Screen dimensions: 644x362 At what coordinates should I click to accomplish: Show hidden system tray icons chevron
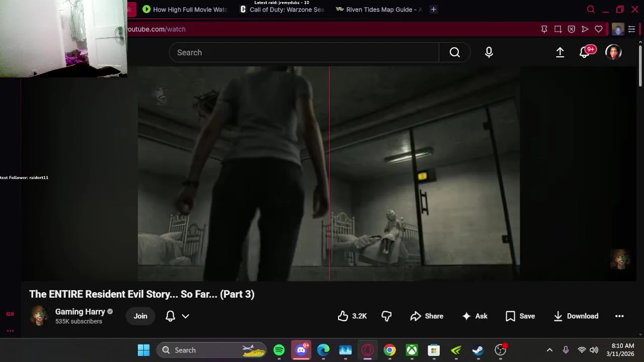549,350
